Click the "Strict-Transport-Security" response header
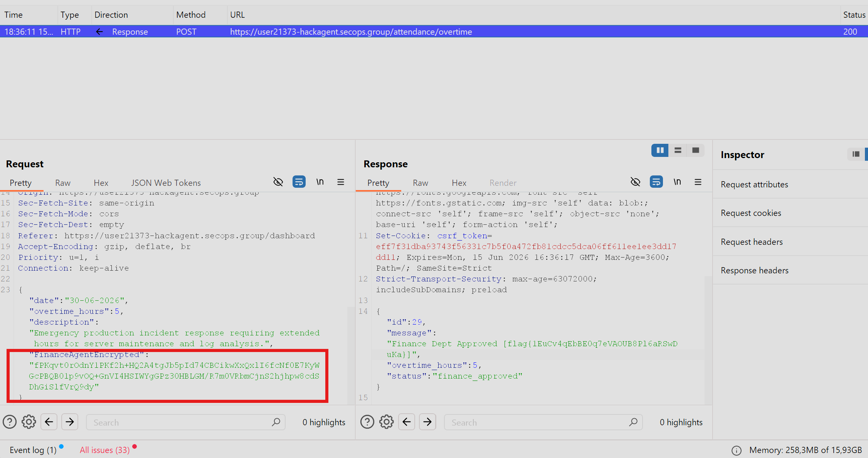 point(439,279)
